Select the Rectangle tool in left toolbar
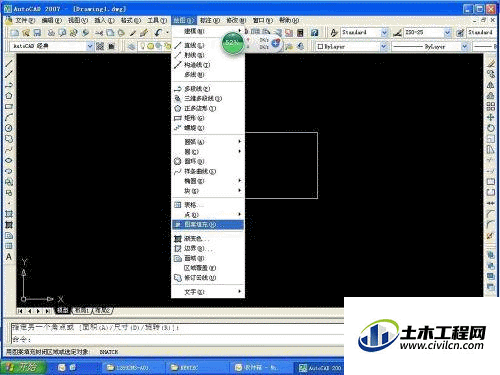This screenshot has height=375, width=500. tap(9, 107)
